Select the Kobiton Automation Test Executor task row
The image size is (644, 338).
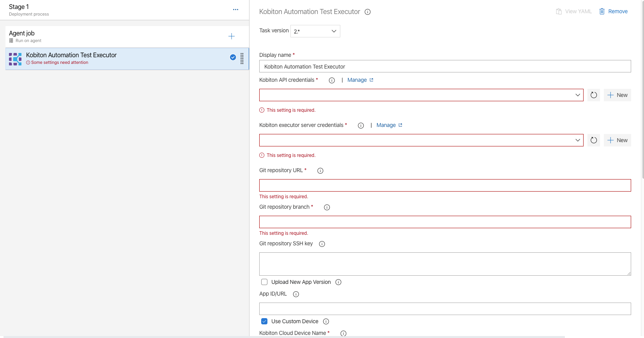(127, 59)
